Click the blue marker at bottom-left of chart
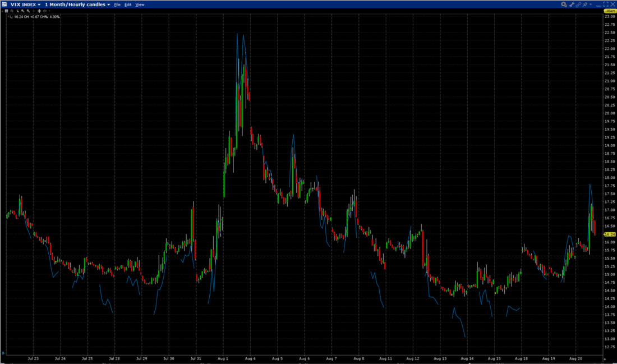The height and width of the screenshot is (364, 617). 3,353
